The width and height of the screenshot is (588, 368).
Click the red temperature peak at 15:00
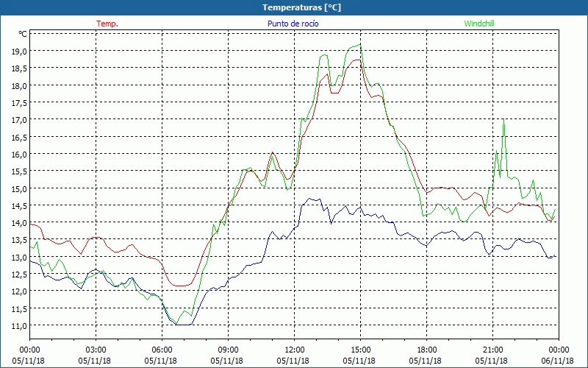click(358, 60)
